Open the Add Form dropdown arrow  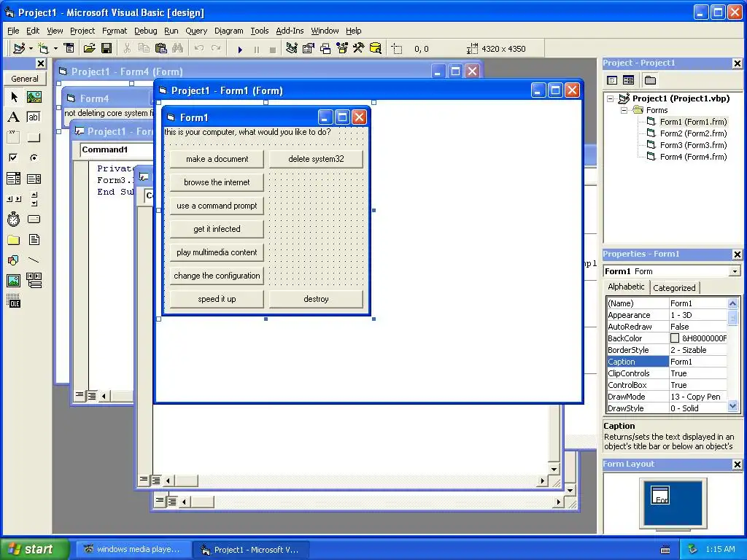click(55, 49)
